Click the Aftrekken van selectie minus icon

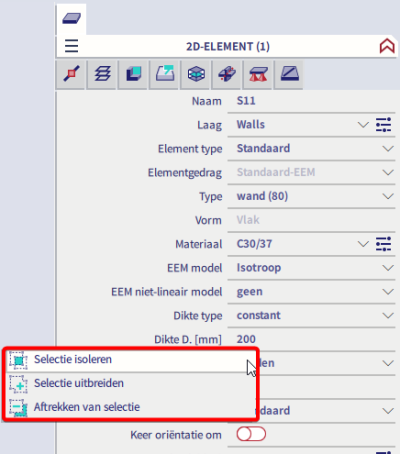18,408
